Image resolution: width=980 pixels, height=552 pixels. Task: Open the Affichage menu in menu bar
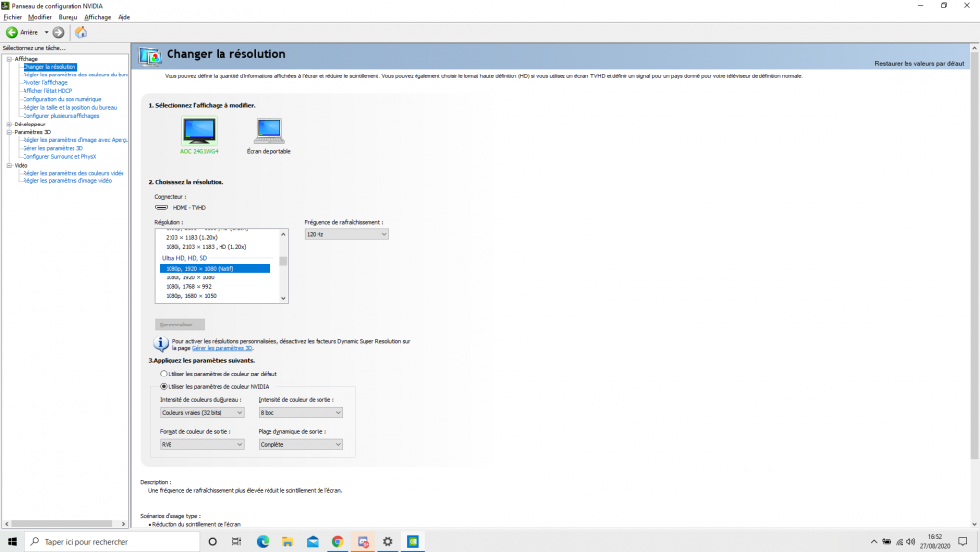pyautogui.click(x=97, y=17)
